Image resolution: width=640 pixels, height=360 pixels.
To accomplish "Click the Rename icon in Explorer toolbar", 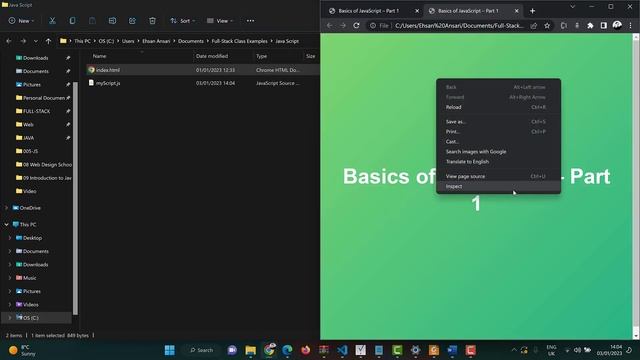I will click(x=112, y=21).
